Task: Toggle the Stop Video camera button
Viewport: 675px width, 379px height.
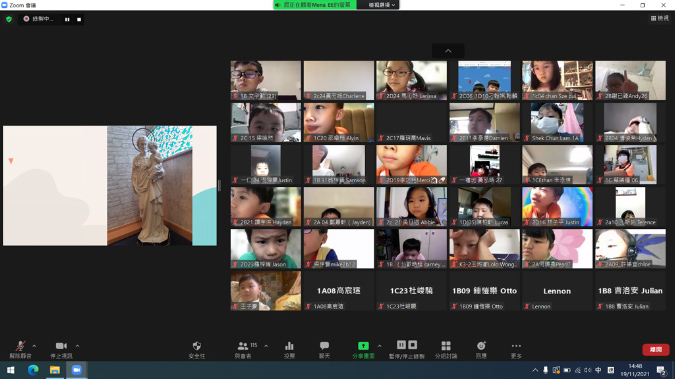Action: coord(61,349)
